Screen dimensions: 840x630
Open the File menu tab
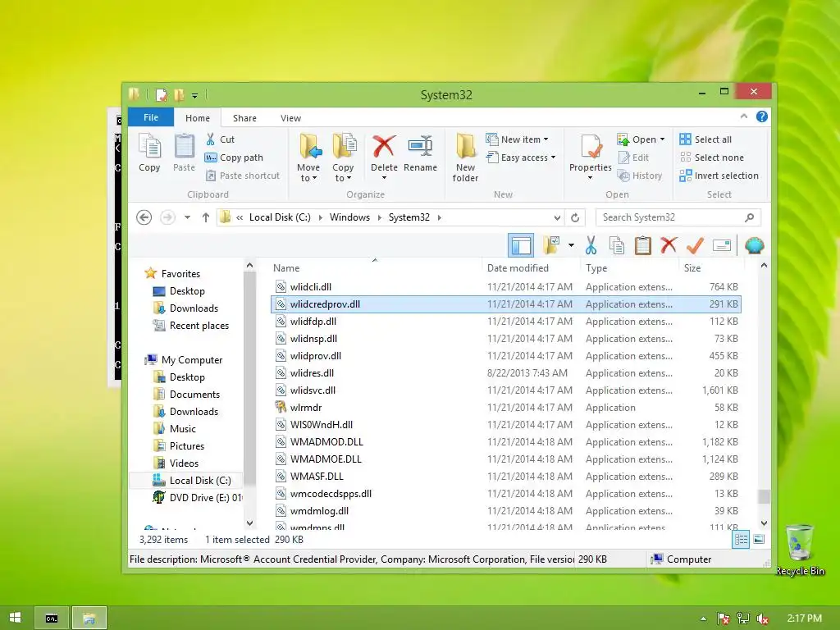pos(151,117)
